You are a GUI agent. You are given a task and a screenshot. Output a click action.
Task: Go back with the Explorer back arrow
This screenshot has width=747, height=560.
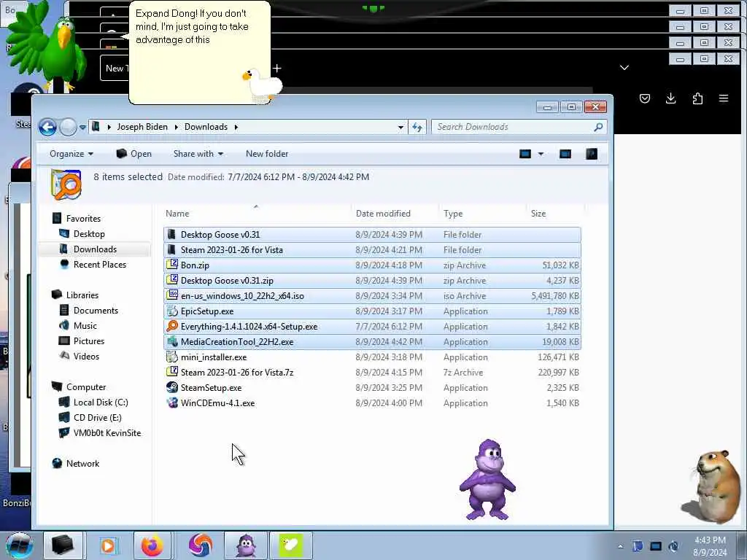tap(47, 127)
